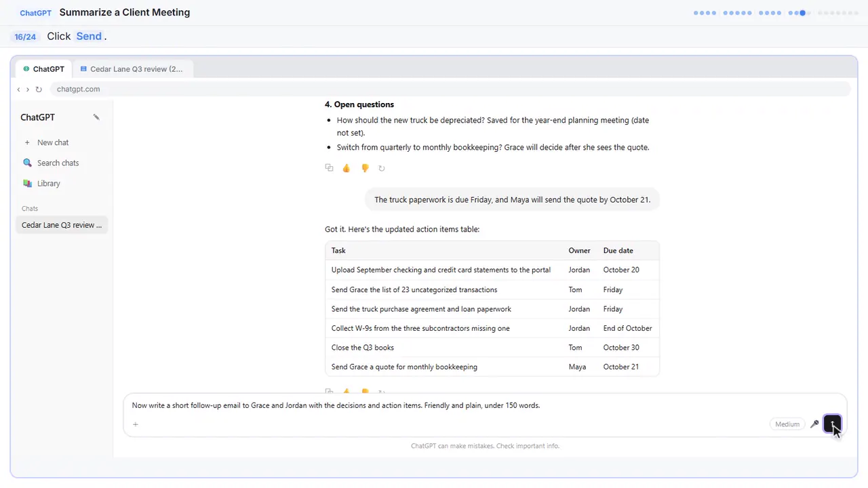
Task: Reload the page with the refresh icon
Action: coord(39,89)
